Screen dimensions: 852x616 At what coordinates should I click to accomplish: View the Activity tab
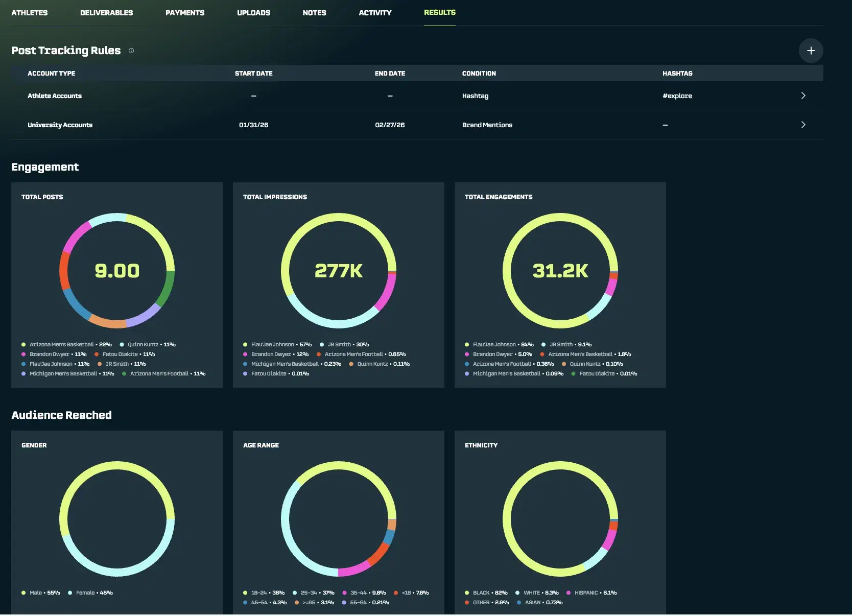tap(375, 13)
